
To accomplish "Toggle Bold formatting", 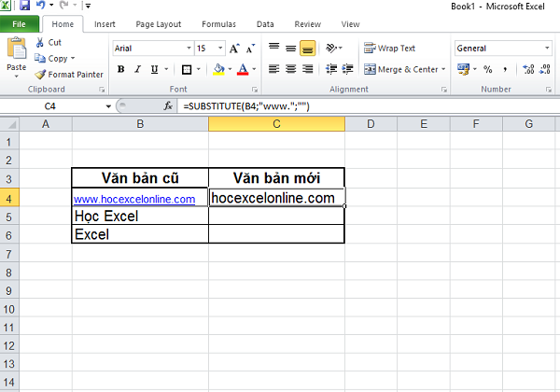I will [121, 69].
